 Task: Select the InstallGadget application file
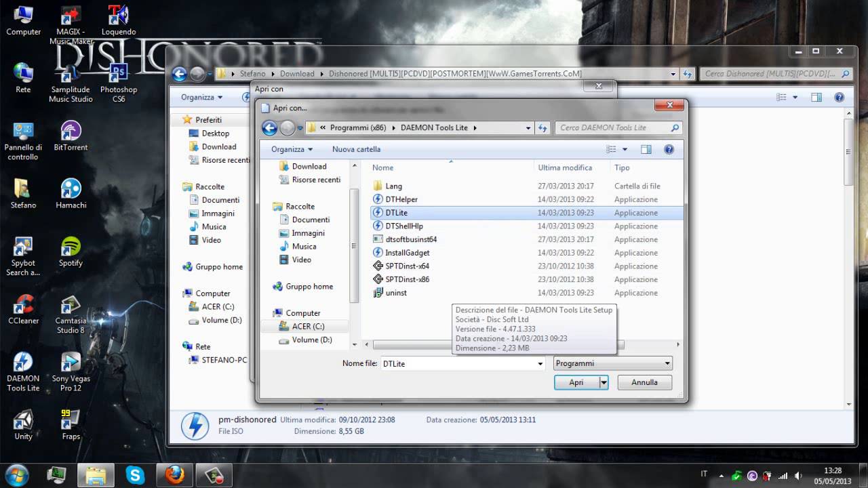(408, 253)
